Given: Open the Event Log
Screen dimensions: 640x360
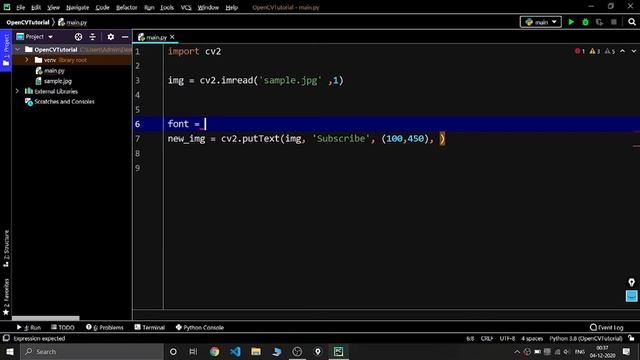Looking at the screenshot, I should click(607, 327).
